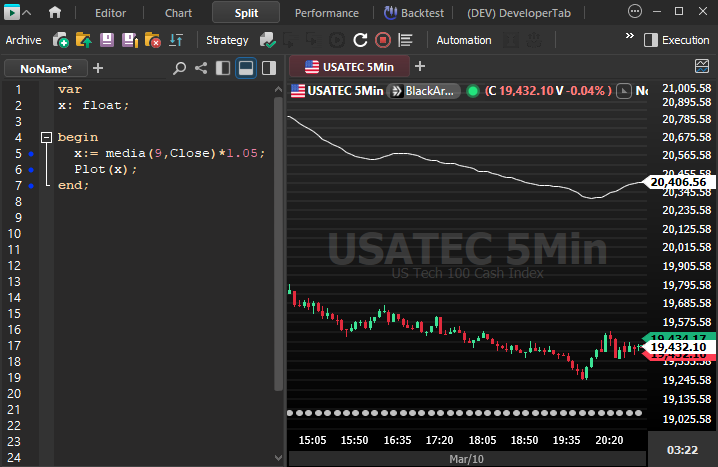
Task: Add a new chart tab with plus
Action: coord(420,66)
